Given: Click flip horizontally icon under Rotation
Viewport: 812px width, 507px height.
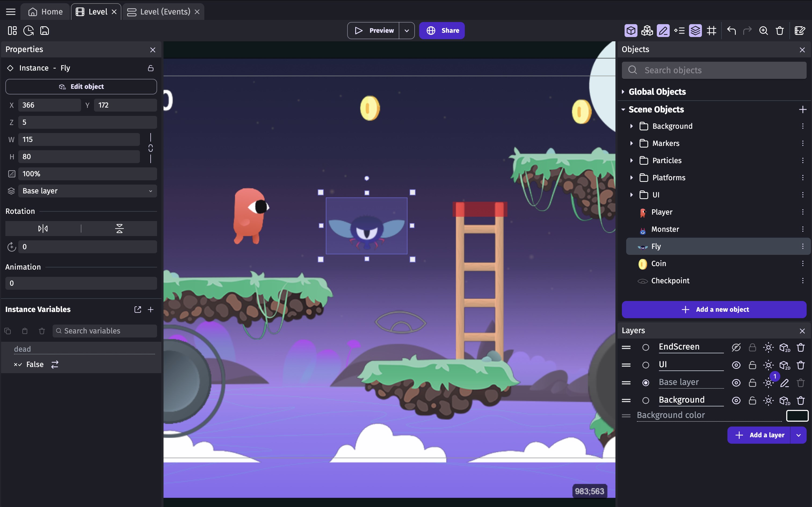Looking at the screenshot, I should point(43,229).
